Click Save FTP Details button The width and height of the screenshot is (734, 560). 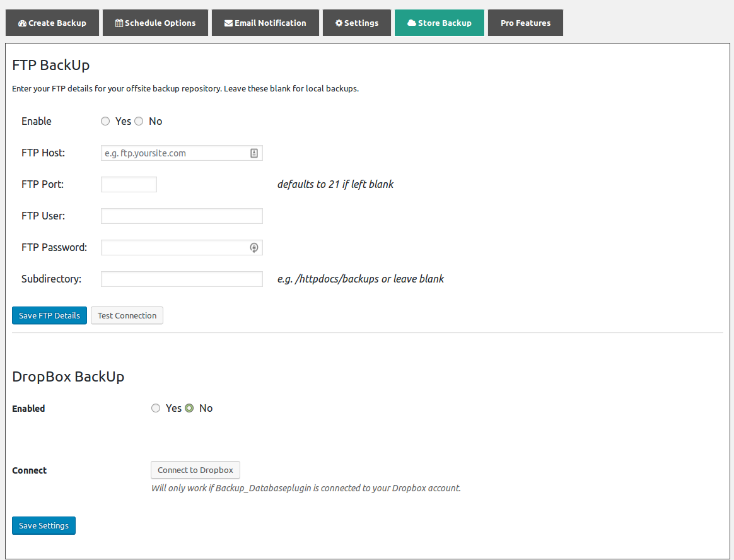[50, 315]
